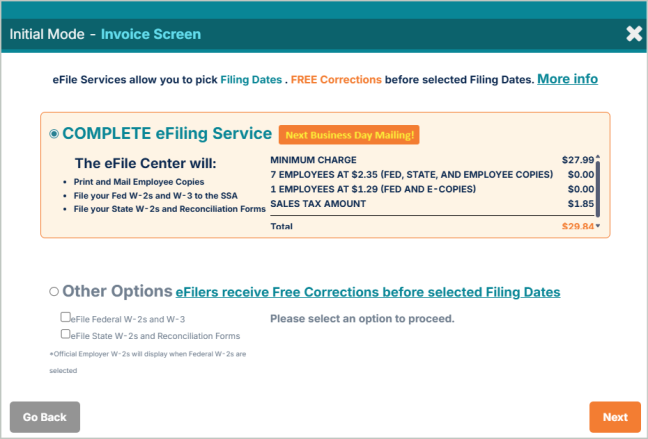Open the eFilers receive Free Corrections link

pyautogui.click(x=367, y=293)
